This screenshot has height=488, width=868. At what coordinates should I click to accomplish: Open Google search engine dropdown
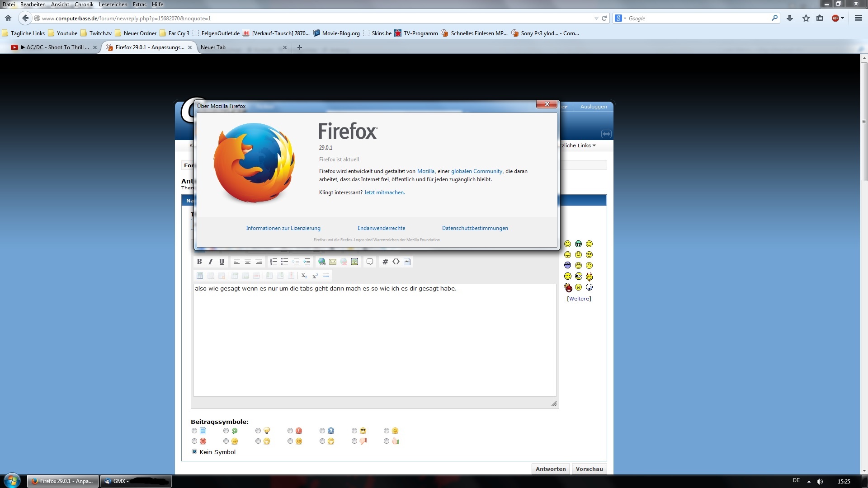[621, 19]
